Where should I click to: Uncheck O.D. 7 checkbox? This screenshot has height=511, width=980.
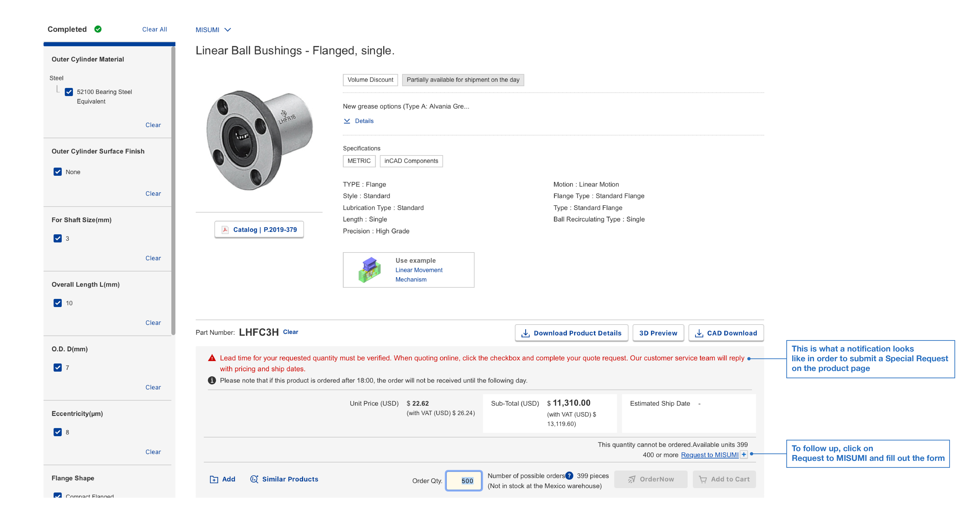[57, 368]
